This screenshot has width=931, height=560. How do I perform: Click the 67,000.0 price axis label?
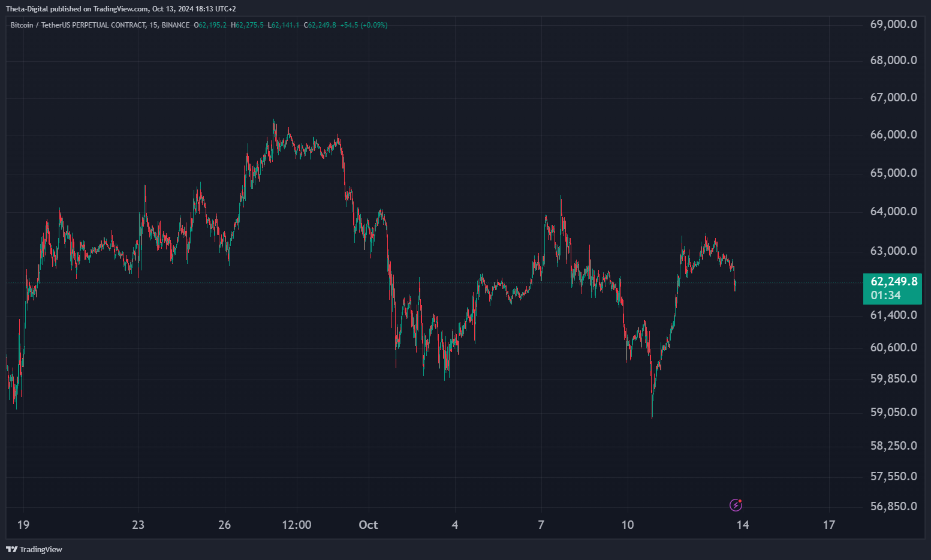(x=893, y=98)
